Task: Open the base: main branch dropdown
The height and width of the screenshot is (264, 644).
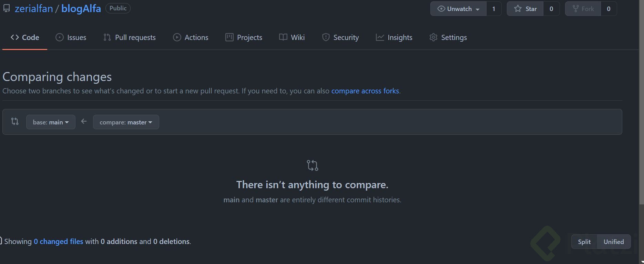Action: click(x=51, y=122)
